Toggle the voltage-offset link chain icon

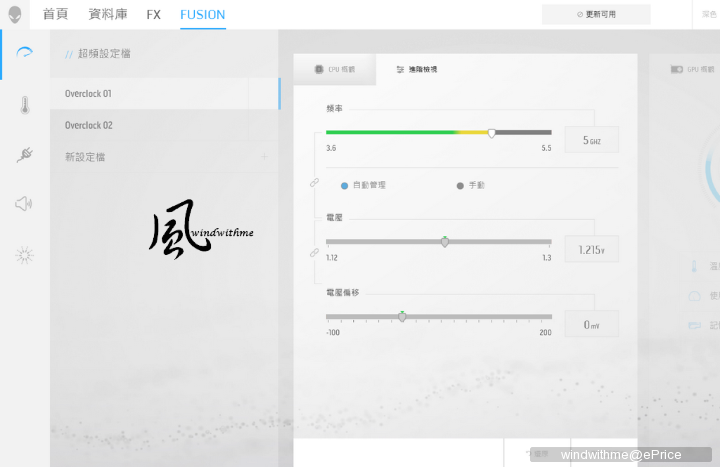pyautogui.click(x=314, y=253)
